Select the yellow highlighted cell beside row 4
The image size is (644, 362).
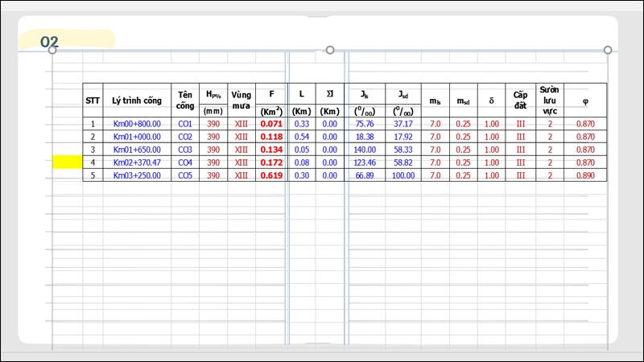pyautogui.click(x=68, y=162)
